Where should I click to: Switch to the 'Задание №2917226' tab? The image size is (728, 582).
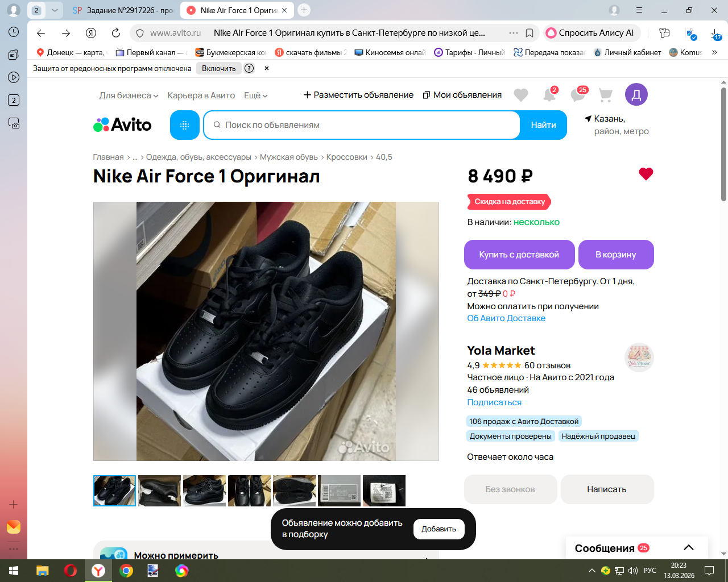click(124, 10)
